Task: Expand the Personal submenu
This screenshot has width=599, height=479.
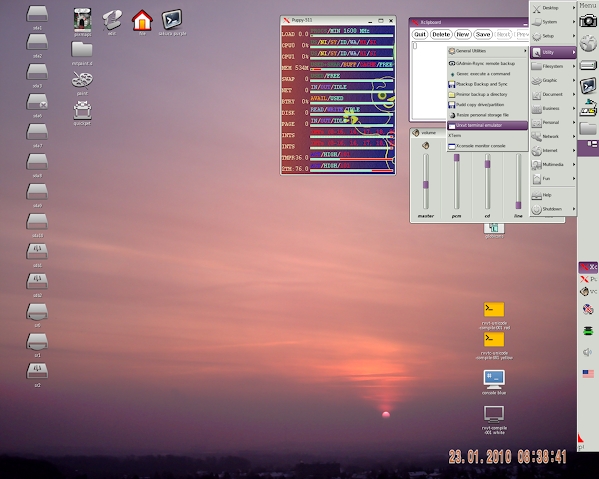Action: [553, 123]
